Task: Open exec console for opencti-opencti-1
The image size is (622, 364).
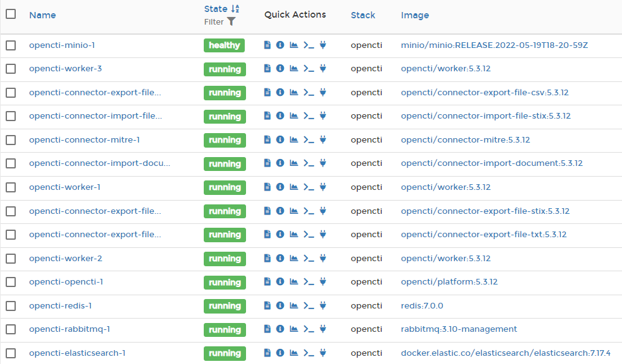Action: (x=308, y=283)
